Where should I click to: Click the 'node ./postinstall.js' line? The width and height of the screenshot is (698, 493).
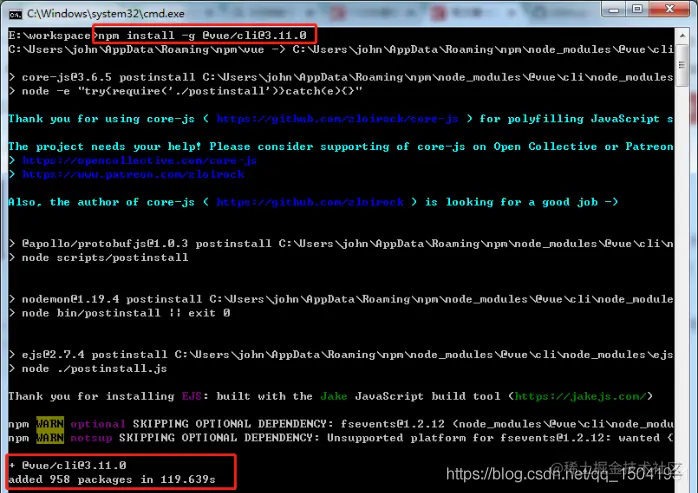(88, 369)
